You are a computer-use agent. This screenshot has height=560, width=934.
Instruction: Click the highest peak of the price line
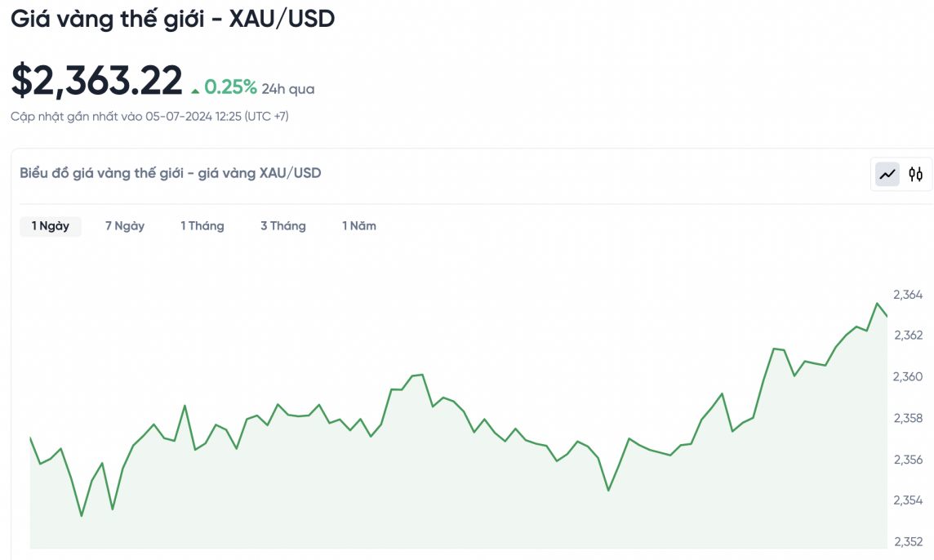click(878, 304)
